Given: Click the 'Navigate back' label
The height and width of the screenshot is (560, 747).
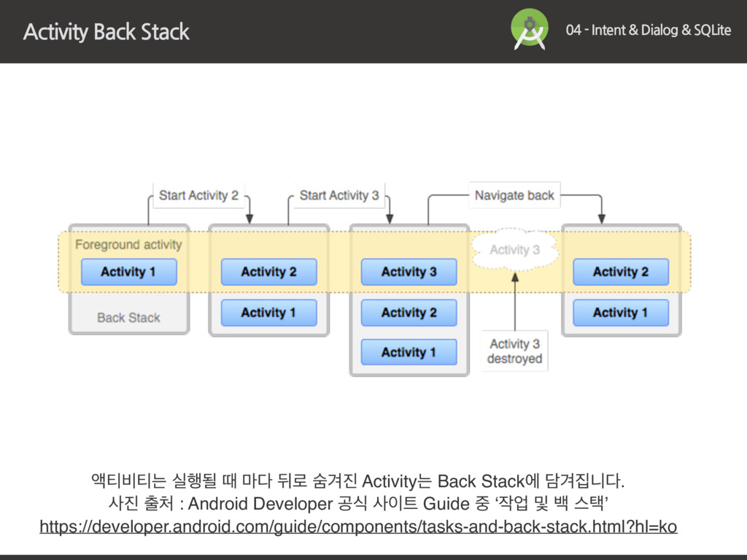Looking at the screenshot, I should (x=514, y=195).
